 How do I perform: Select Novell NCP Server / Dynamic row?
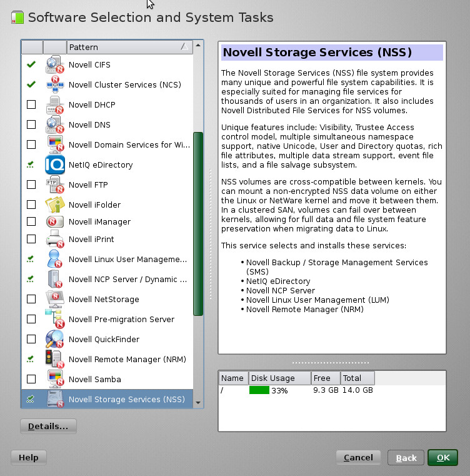107,279
